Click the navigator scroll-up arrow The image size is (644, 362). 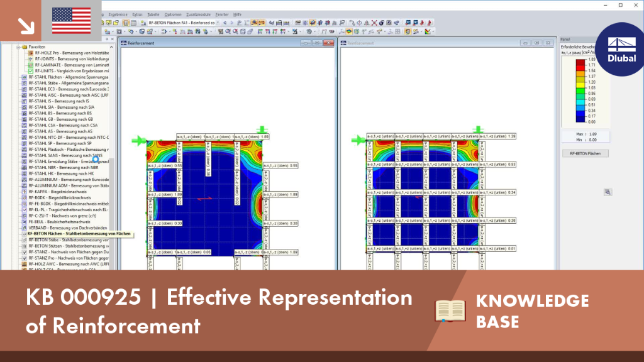(x=111, y=47)
